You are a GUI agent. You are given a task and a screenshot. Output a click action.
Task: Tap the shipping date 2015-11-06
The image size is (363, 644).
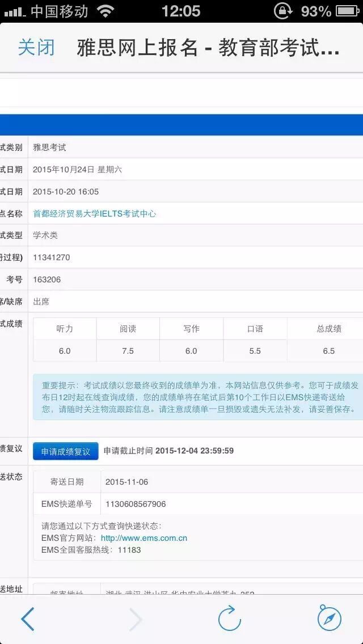pos(126,482)
